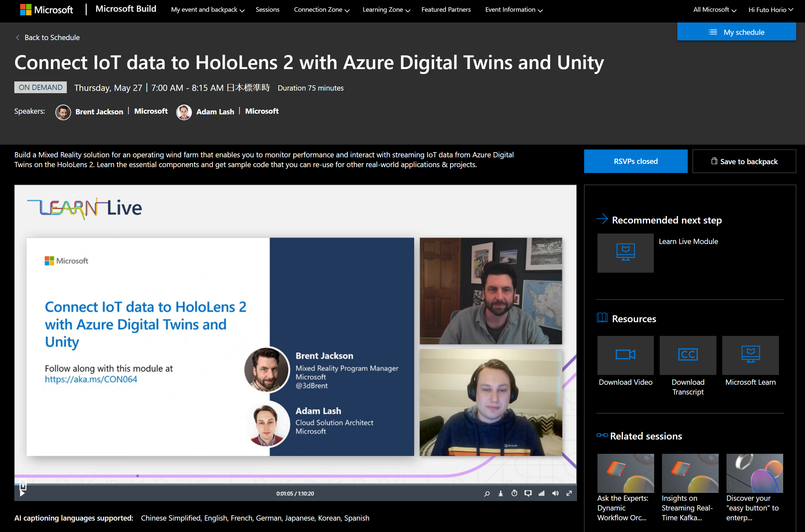
Task: Open the Sessions menu item
Action: pos(267,10)
